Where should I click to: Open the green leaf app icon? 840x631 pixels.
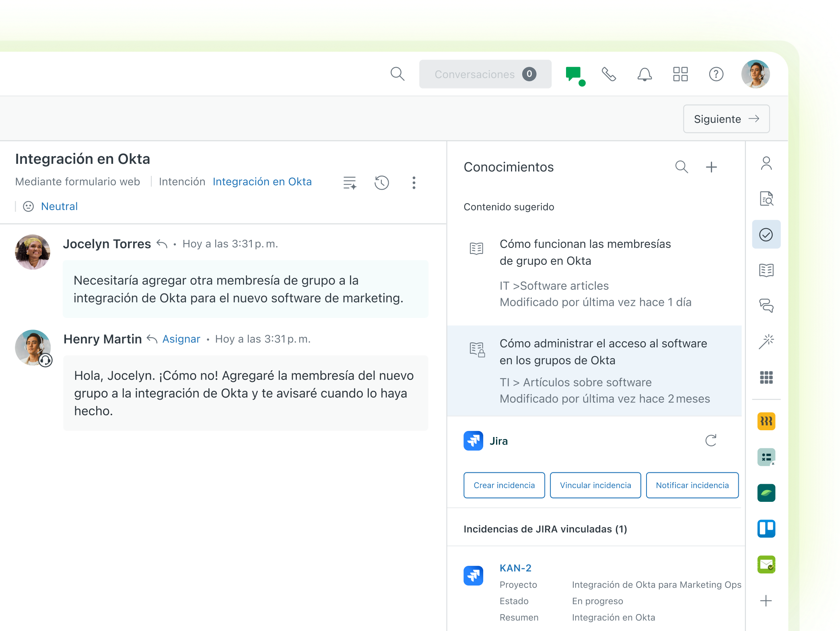[766, 493]
